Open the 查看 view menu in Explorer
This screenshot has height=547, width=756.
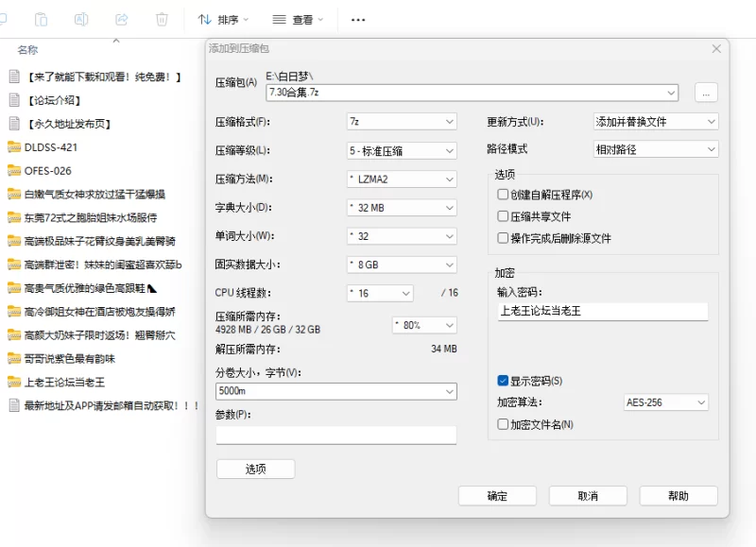click(x=298, y=20)
